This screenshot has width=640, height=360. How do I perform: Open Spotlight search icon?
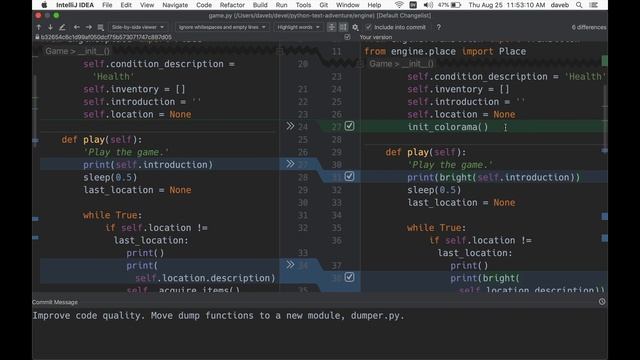click(x=579, y=5)
